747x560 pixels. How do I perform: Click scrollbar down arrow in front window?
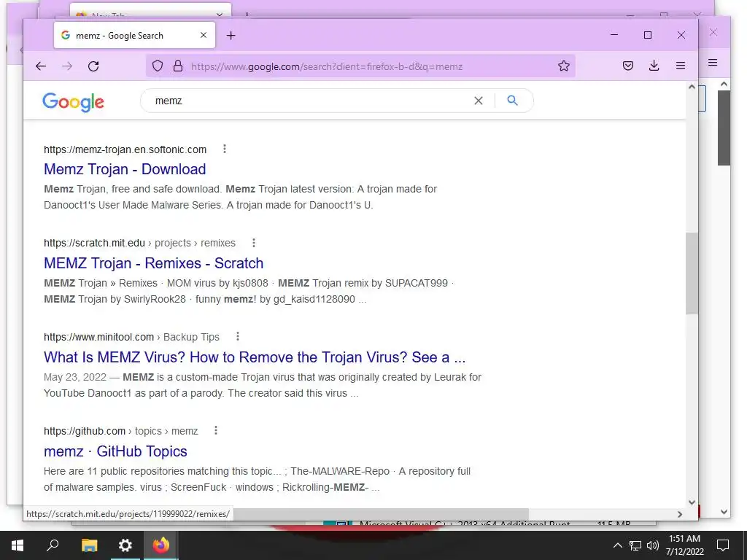692,502
